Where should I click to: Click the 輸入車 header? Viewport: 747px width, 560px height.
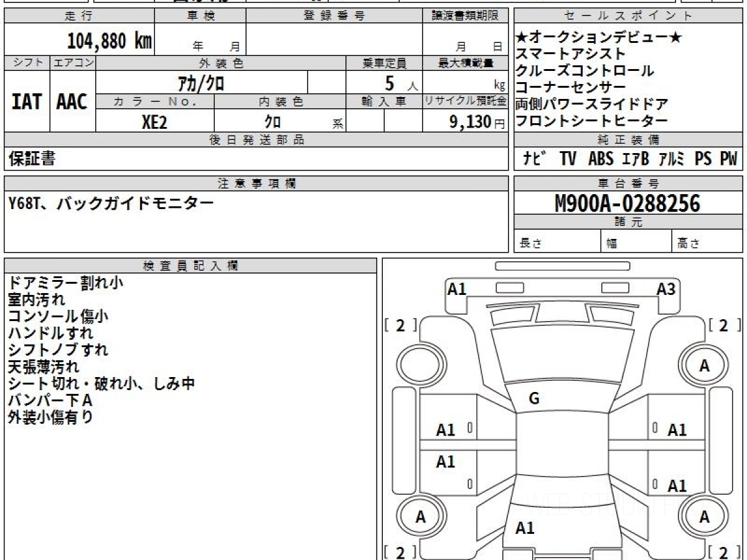coord(384,101)
